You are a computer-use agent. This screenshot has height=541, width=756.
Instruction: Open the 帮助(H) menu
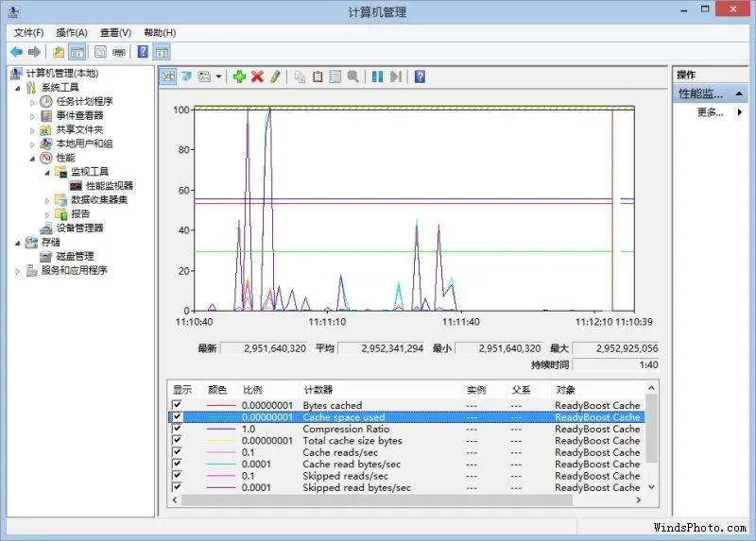pyautogui.click(x=160, y=32)
